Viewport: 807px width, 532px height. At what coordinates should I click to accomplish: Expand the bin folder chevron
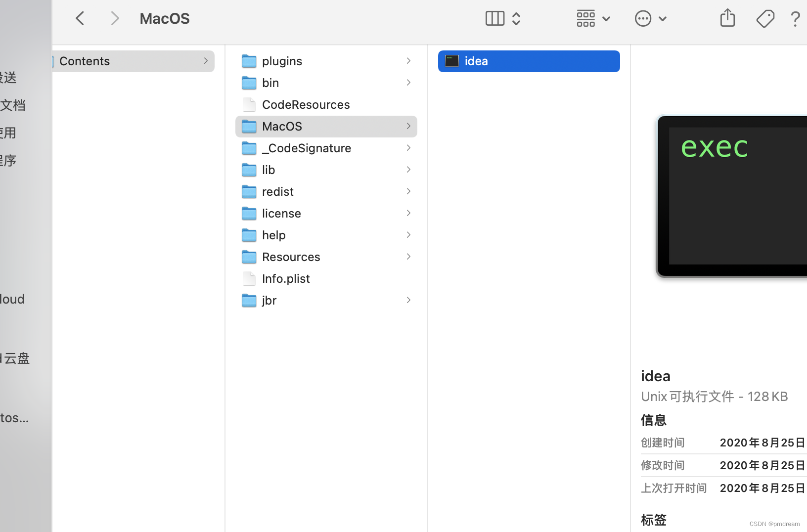click(x=408, y=83)
